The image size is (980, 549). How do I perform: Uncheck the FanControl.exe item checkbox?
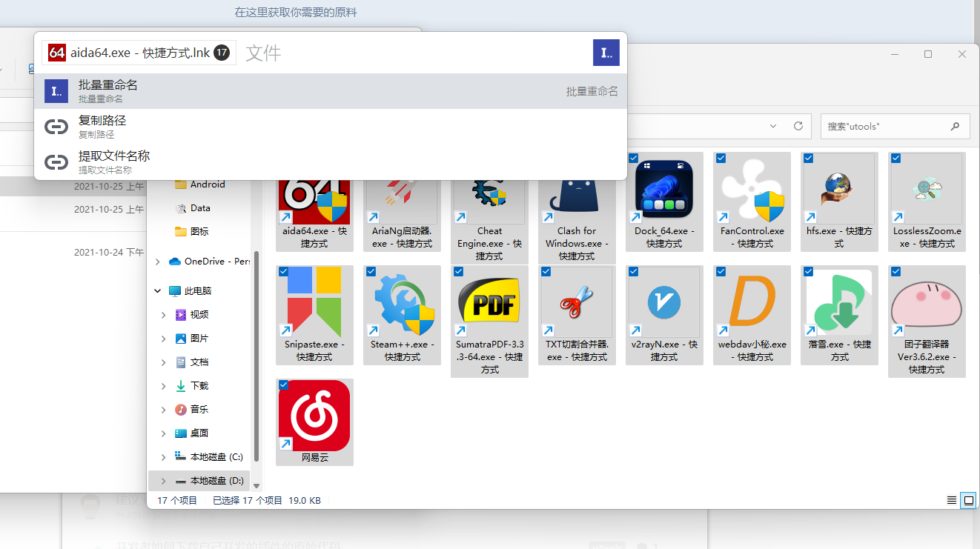(721, 159)
